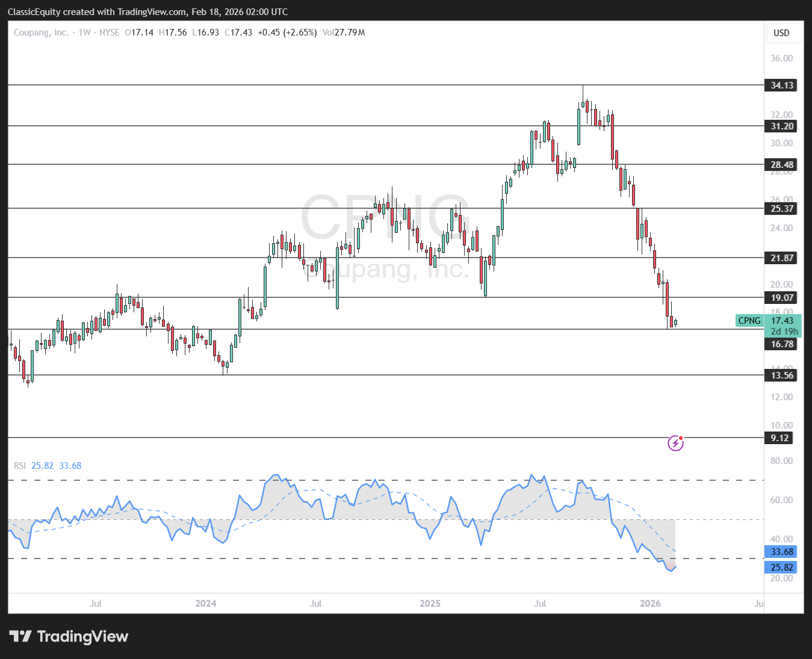This screenshot has height=659, width=812.
Task: Select the 21.87 price level label
Action: [x=782, y=258]
